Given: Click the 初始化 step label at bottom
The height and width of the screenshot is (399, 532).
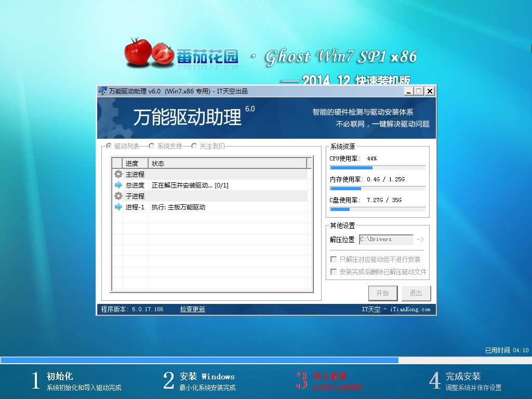Looking at the screenshot, I should tap(60, 377).
